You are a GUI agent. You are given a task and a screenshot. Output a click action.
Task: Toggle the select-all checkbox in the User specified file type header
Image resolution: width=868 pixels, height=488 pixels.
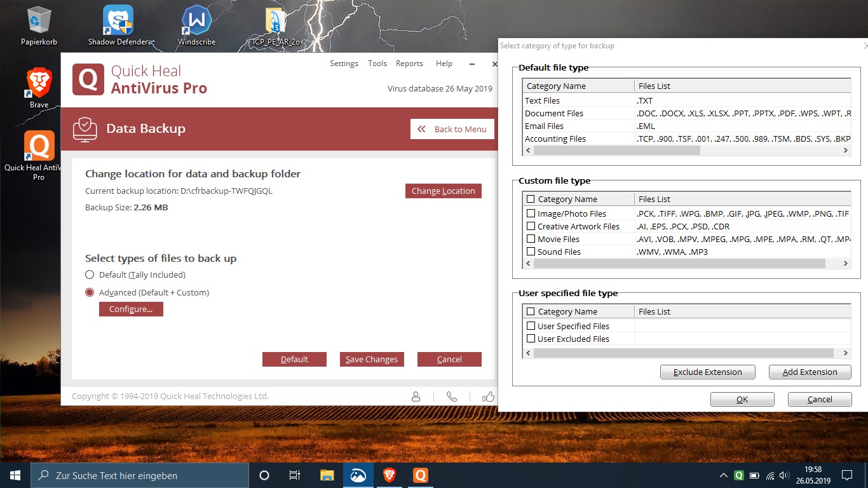tap(531, 311)
